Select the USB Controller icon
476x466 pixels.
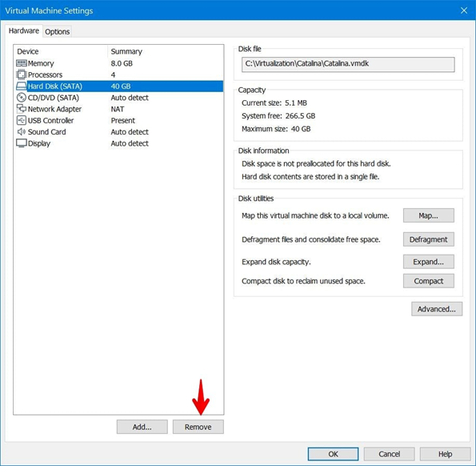[x=22, y=120]
